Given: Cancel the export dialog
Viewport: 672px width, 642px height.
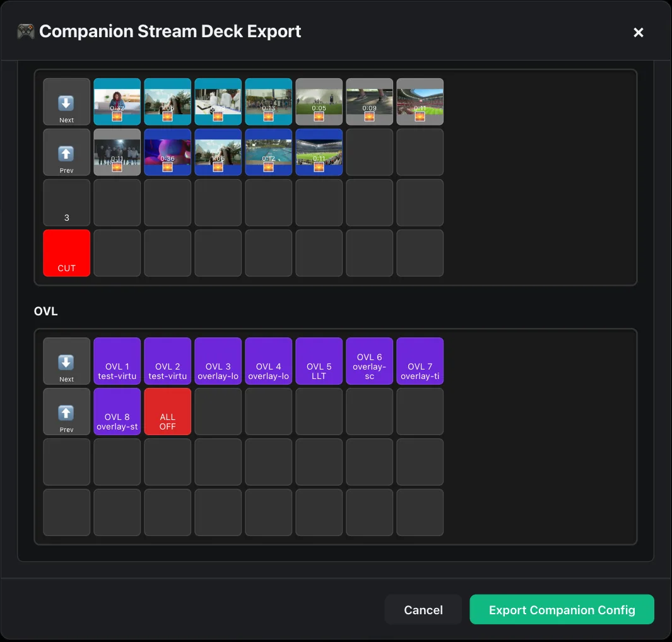Looking at the screenshot, I should point(423,609).
